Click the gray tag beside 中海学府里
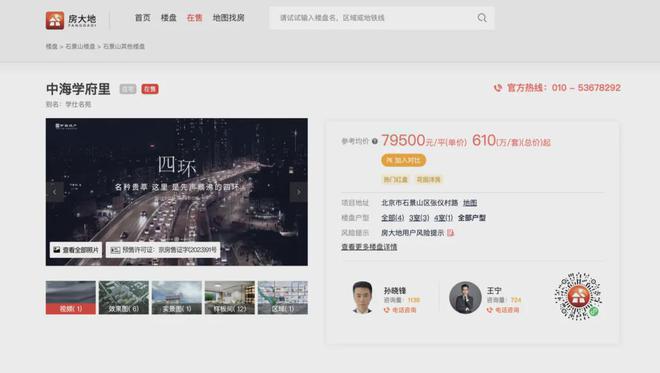 (x=128, y=89)
